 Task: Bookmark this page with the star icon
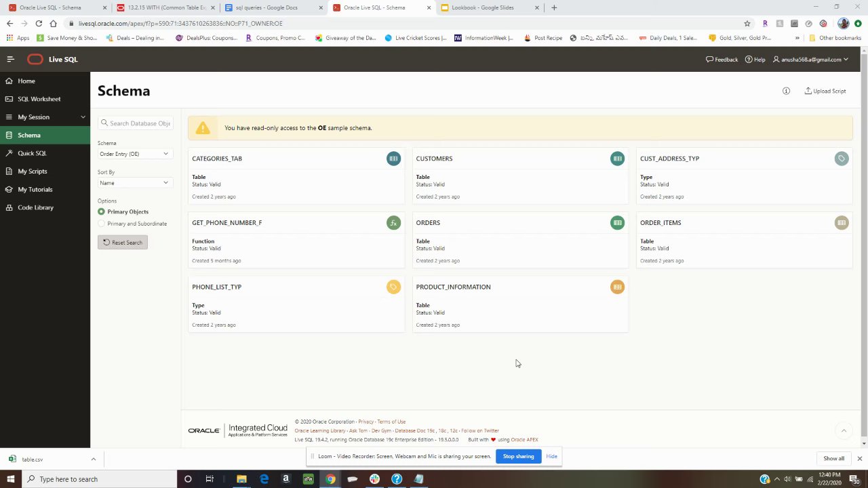747,23
